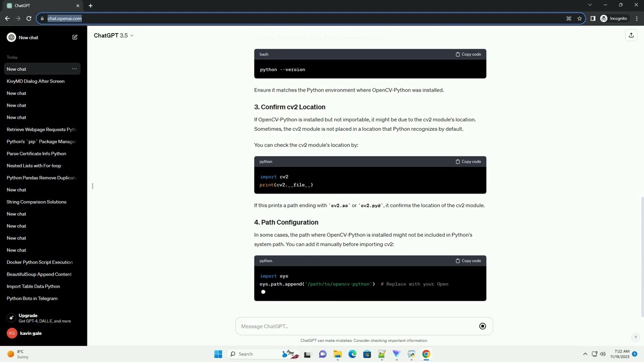Click the browser forward arrow
Viewport: 644px width, 362px height.
click(x=18, y=19)
